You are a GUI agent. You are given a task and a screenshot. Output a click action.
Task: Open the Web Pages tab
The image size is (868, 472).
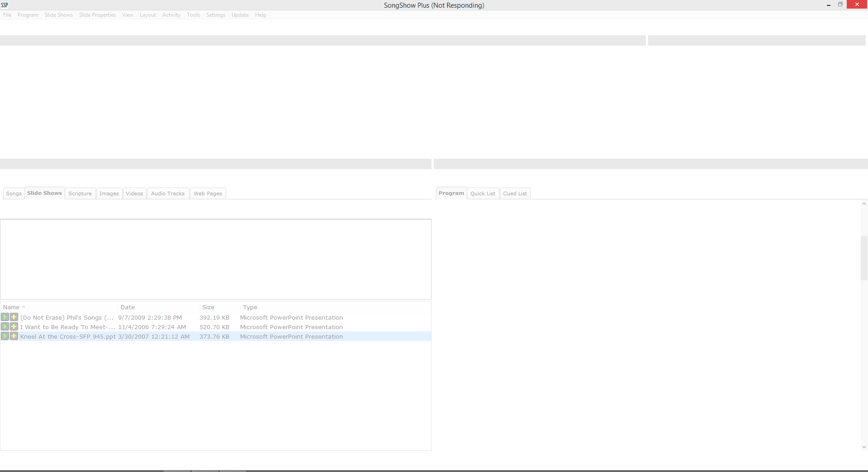click(208, 194)
